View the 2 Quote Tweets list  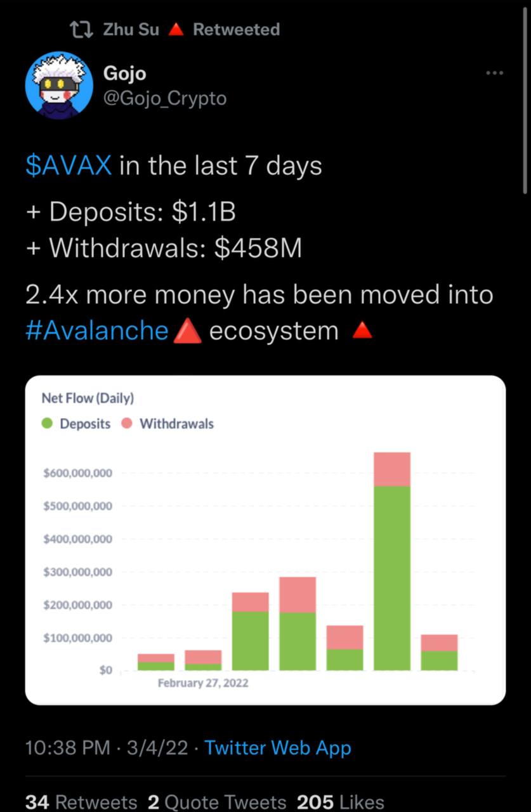point(216,802)
